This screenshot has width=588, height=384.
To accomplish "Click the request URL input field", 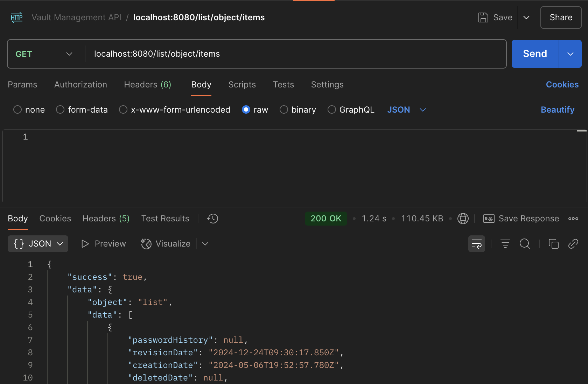I will coord(296,54).
